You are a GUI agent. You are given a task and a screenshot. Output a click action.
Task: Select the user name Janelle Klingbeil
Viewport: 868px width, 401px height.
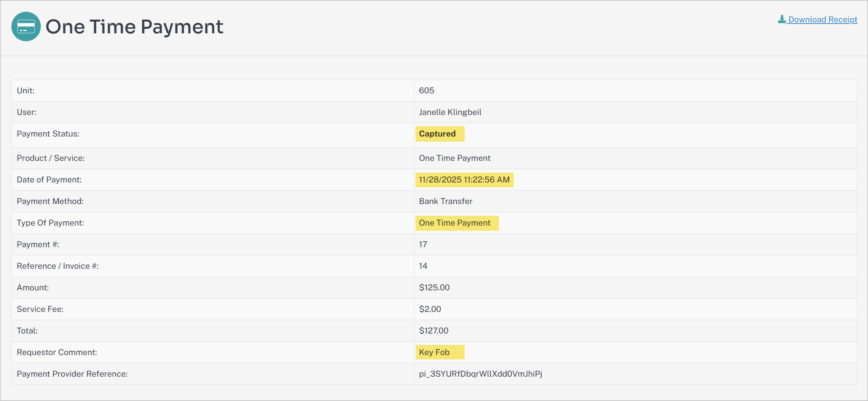(450, 112)
